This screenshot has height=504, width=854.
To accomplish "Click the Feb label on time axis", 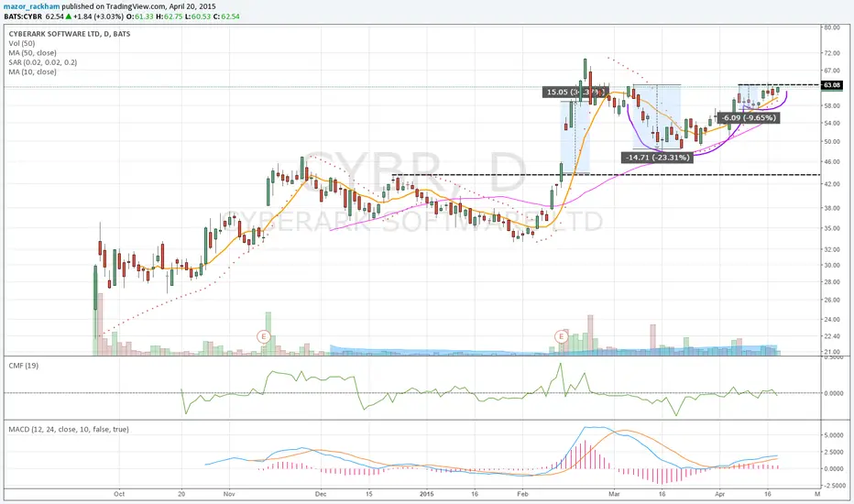I will pos(522,494).
